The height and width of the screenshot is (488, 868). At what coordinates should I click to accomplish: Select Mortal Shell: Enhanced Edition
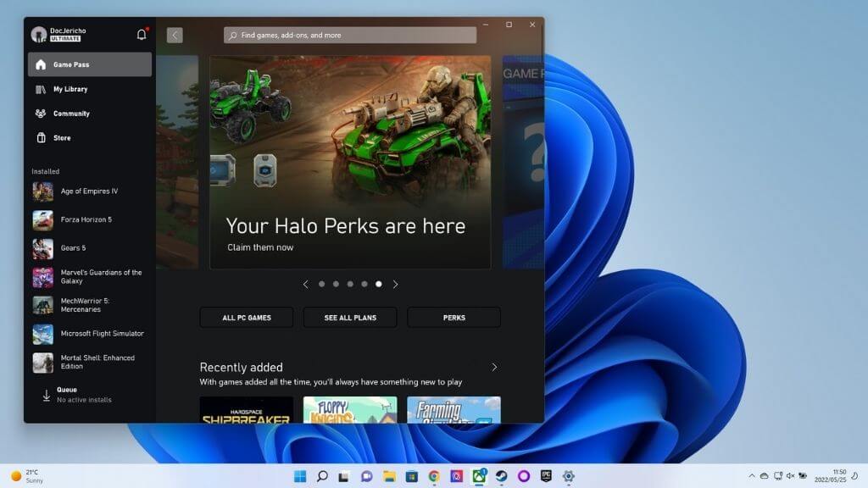click(x=90, y=363)
